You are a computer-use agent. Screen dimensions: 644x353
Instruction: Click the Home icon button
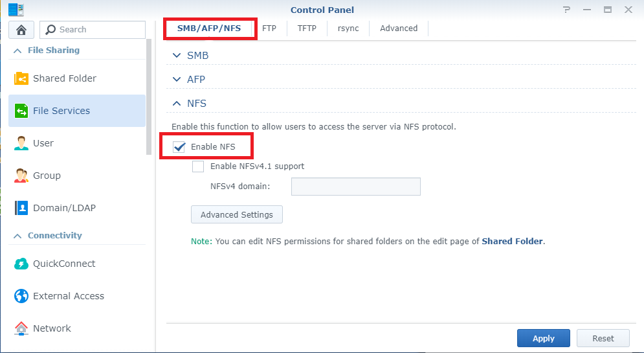[x=21, y=30]
